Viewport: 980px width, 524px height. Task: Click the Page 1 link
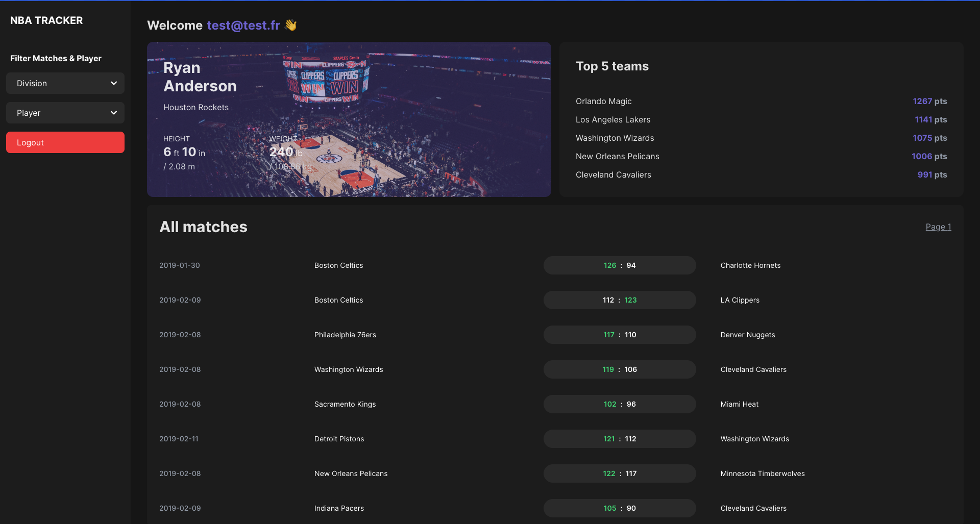pyautogui.click(x=938, y=227)
